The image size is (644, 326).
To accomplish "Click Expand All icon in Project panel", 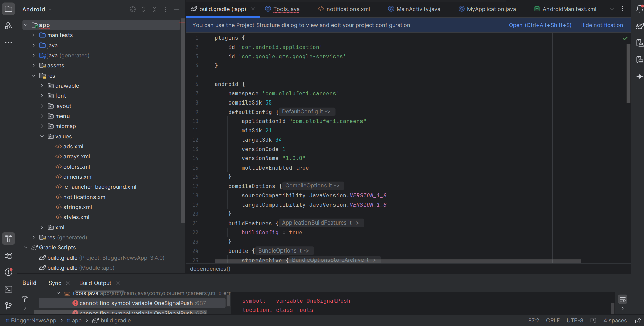I will (143, 9).
